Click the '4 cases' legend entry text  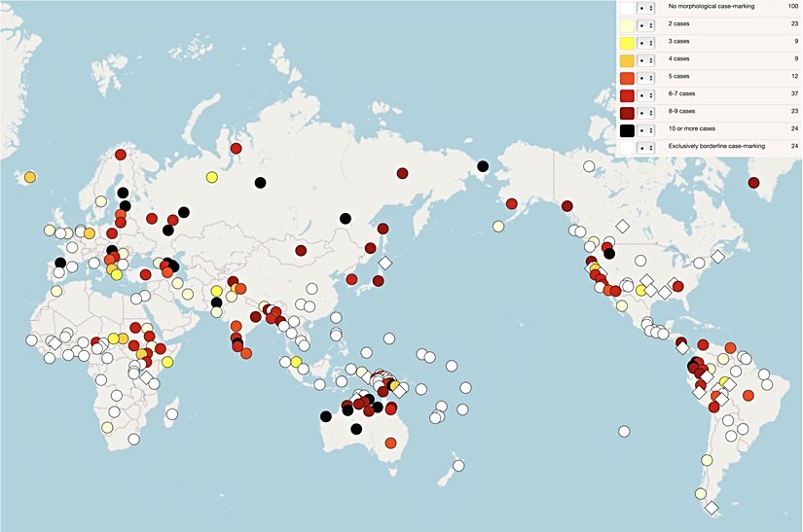point(680,59)
